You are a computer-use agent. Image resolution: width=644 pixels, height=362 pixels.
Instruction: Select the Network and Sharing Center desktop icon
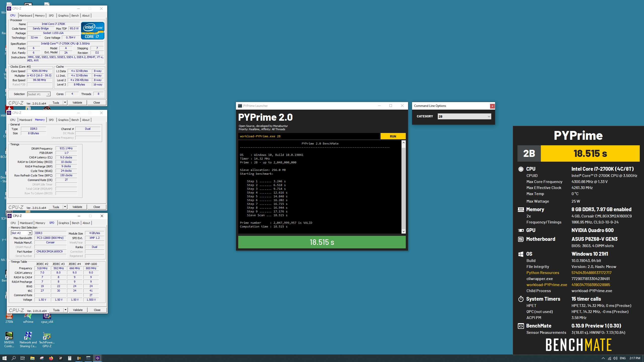(28, 340)
